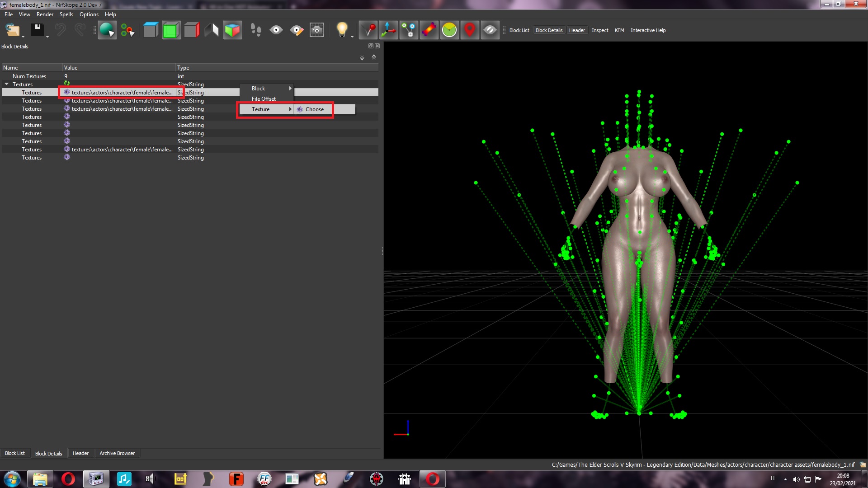Click Inspect in the top toolbar
Viewport: 868px width, 488px height.
pos(600,30)
